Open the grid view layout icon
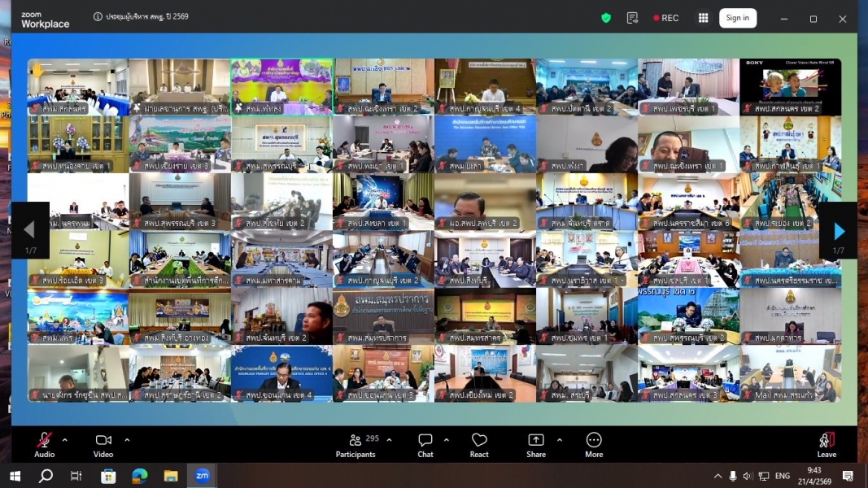The width and height of the screenshot is (868, 488). tap(704, 18)
